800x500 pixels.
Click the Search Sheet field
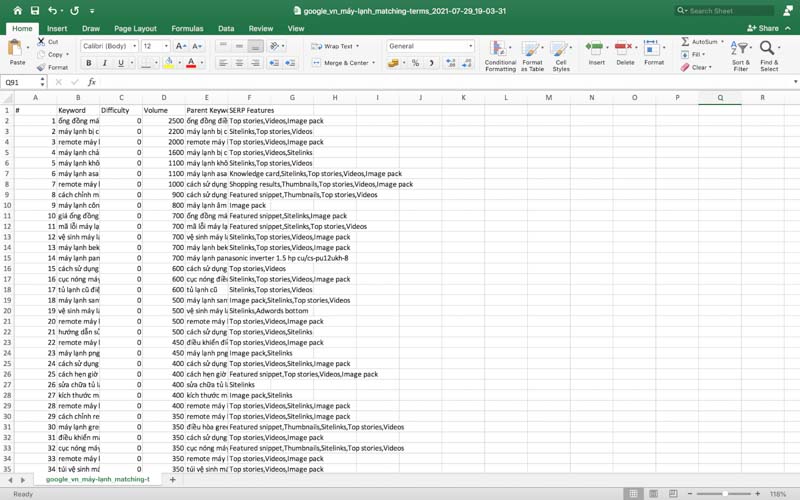point(724,10)
